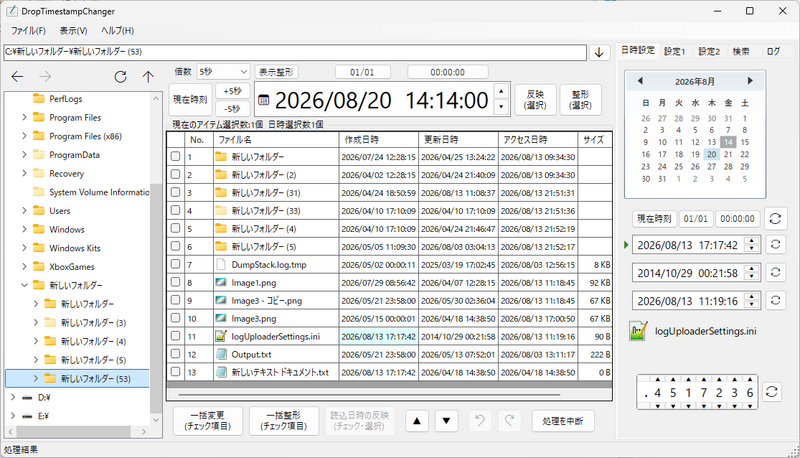Switch to the 設定1 tab
The width and height of the screenshot is (800, 458).
[674, 52]
